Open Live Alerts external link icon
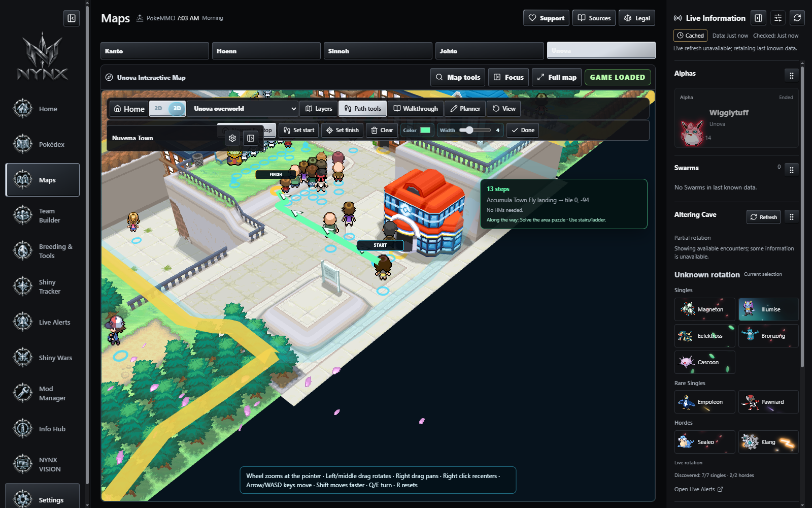Viewport: 812px width, 508px height. [x=720, y=489]
